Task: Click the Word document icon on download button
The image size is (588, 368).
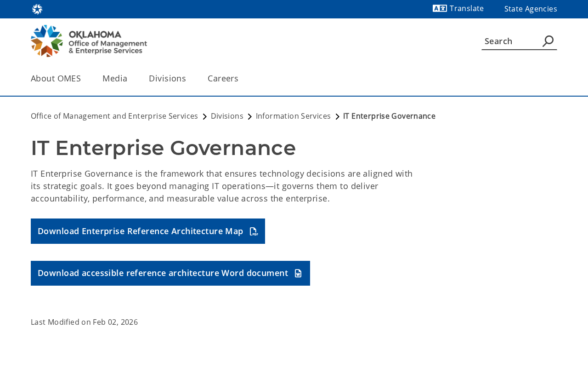Action: pyautogui.click(x=298, y=273)
